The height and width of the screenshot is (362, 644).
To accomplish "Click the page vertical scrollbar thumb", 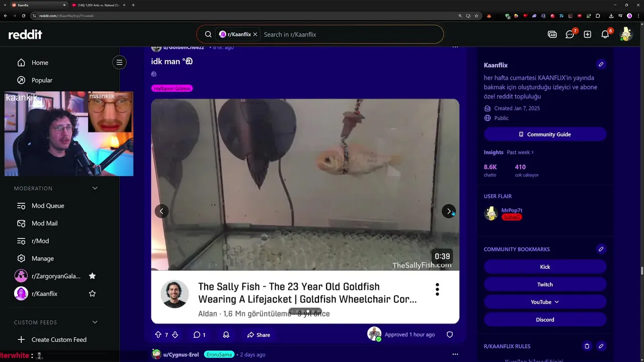I will click(x=641, y=271).
